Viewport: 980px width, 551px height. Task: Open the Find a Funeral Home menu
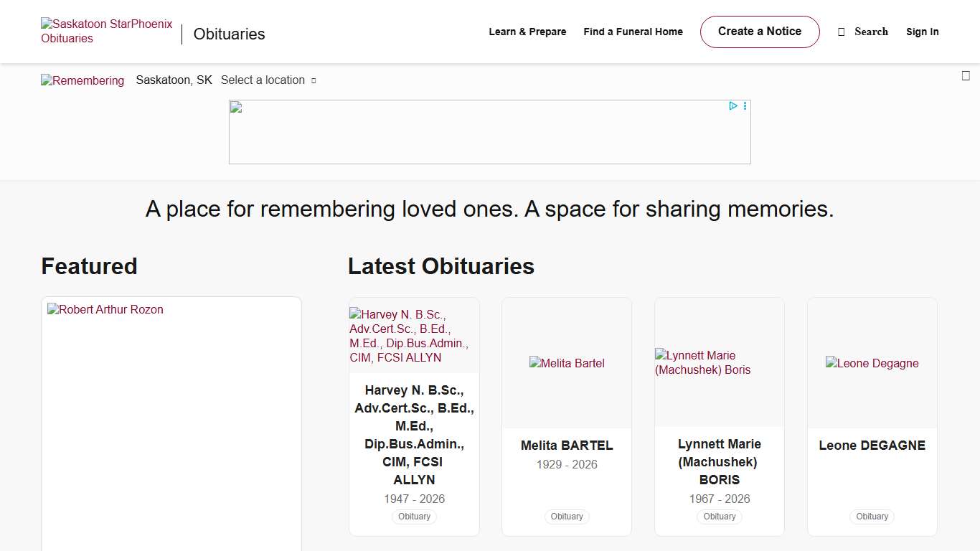[633, 32]
